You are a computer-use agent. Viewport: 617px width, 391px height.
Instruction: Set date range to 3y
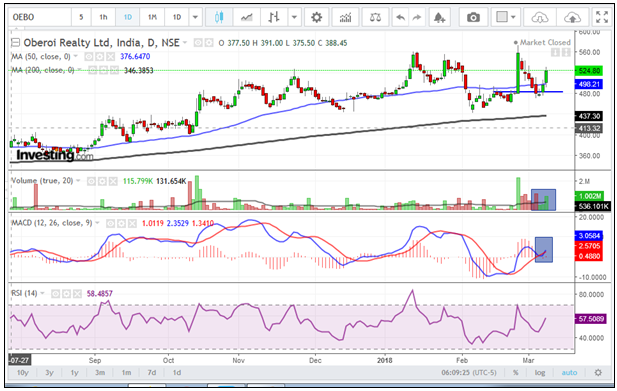tap(49, 373)
